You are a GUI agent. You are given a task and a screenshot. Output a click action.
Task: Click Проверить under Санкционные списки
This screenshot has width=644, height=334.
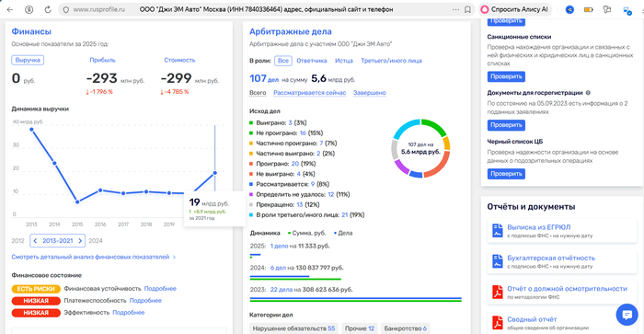[506, 76]
